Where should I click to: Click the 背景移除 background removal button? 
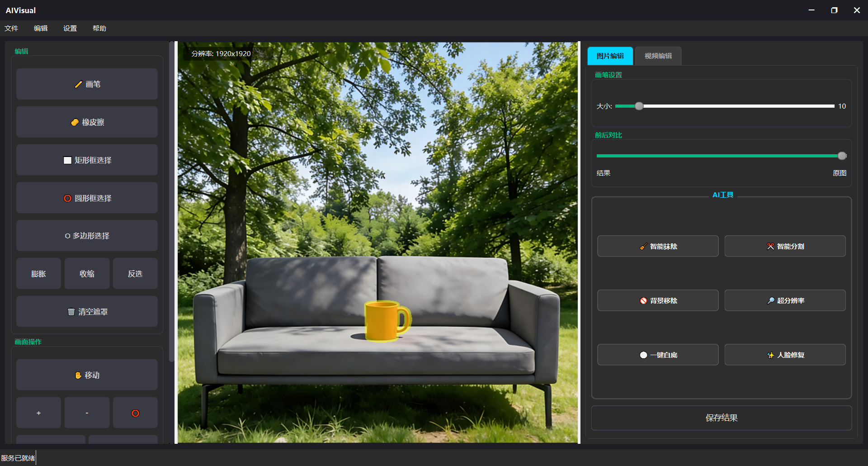[657, 300]
